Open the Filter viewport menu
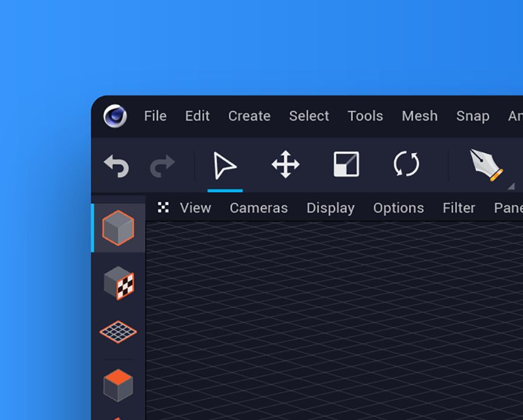The height and width of the screenshot is (420, 523). tap(458, 208)
